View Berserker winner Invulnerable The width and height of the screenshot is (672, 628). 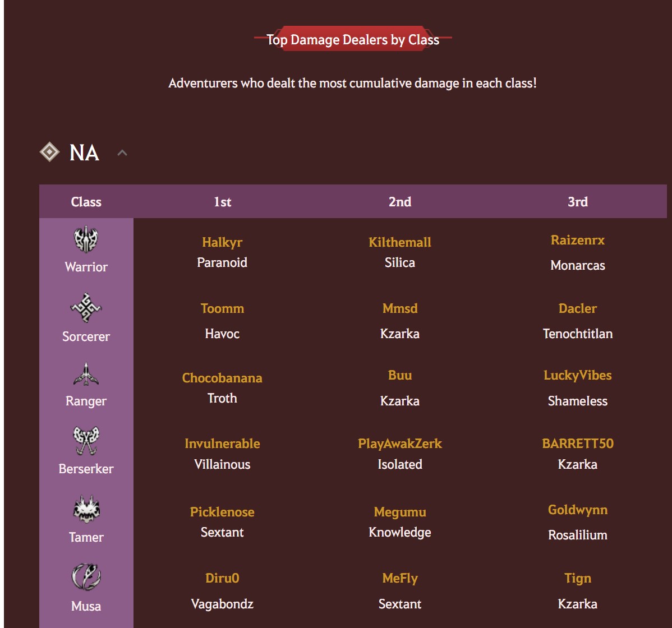tap(222, 444)
